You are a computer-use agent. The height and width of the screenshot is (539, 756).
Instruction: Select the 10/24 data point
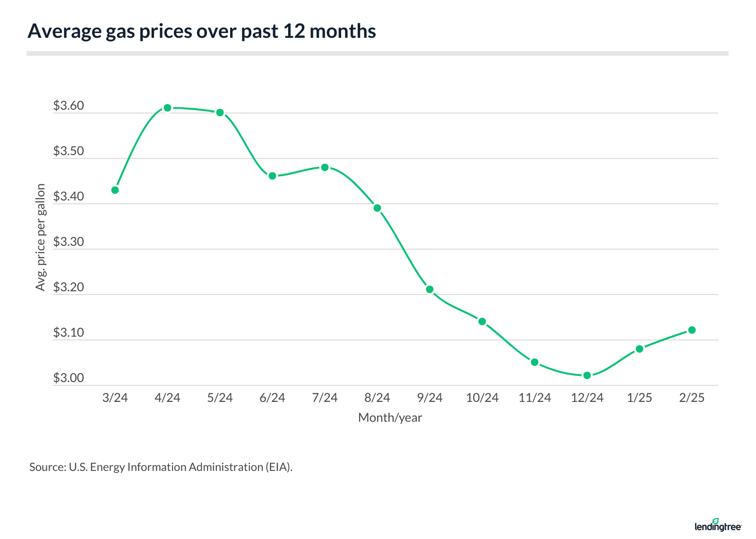click(x=482, y=322)
